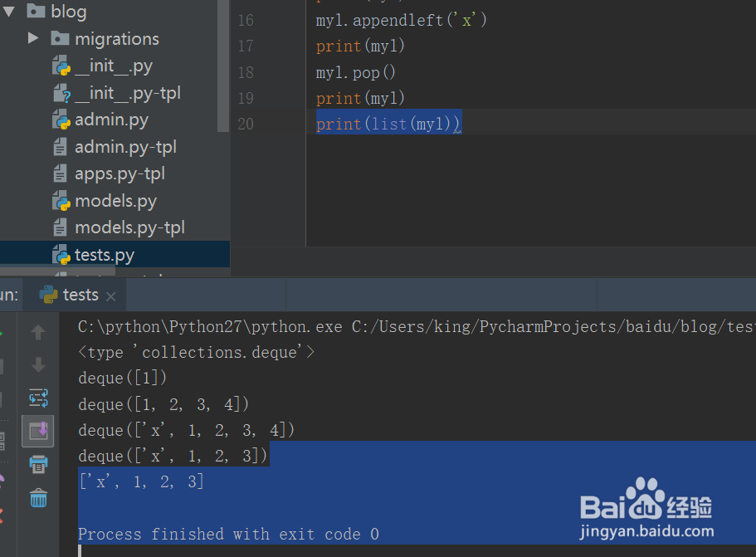Expand the migrations folder
Image resolution: width=756 pixels, height=557 pixels.
pyautogui.click(x=32, y=37)
